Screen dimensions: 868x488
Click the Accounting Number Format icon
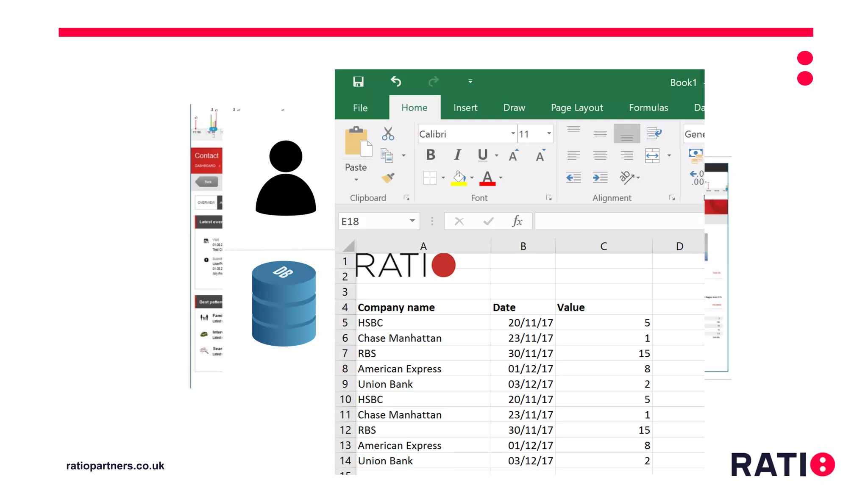(696, 155)
